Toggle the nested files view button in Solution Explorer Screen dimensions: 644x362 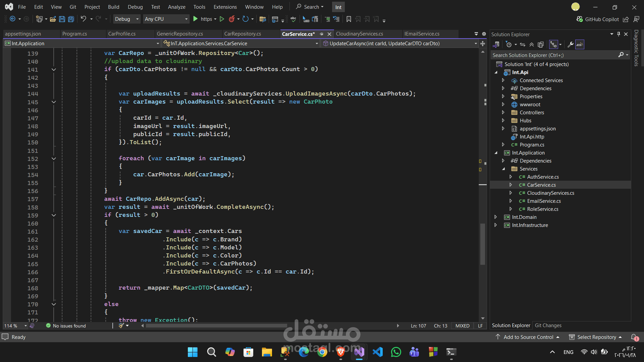click(x=553, y=45)
